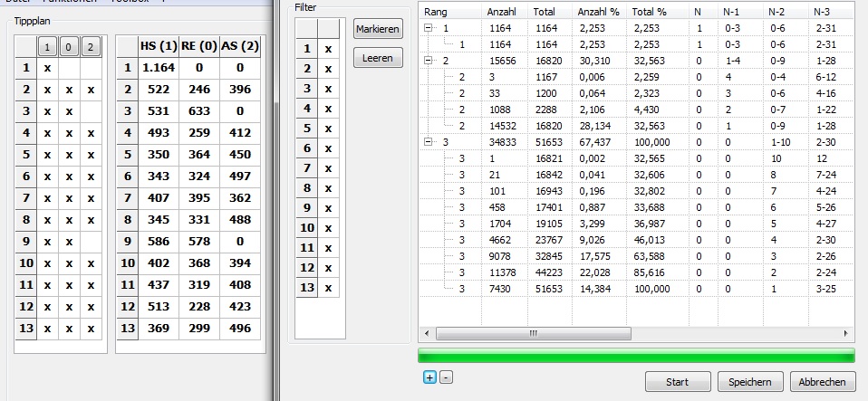Select the Rang 3 row with Anzahl 4662
This screenshot has height=401, width=868.
(637, 240)
